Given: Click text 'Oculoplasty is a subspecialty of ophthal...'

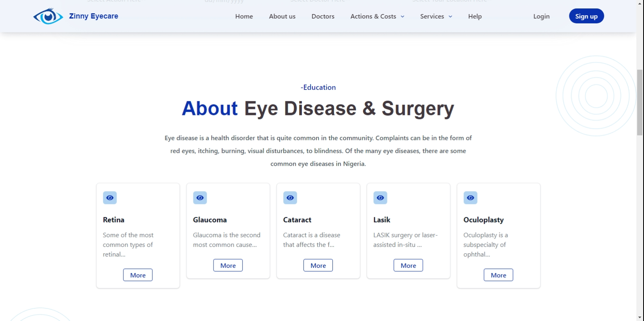Looking at the screenshot, I should (486, 245).
